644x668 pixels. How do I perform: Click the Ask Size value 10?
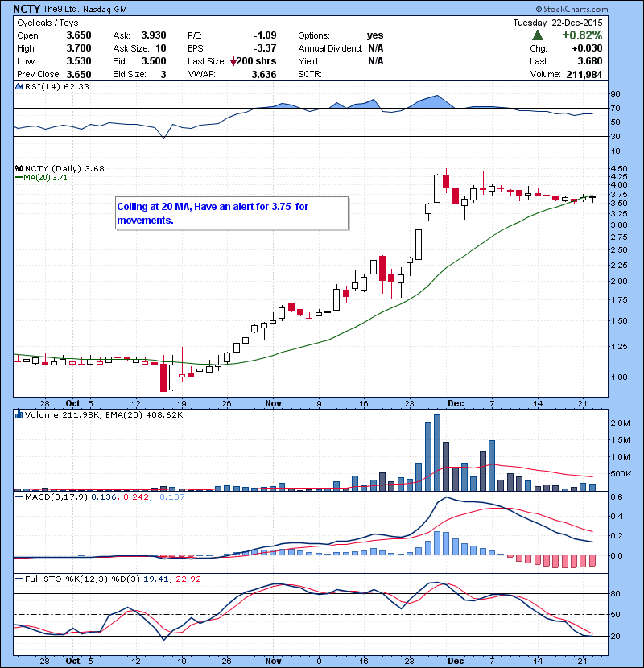point(161,48)
